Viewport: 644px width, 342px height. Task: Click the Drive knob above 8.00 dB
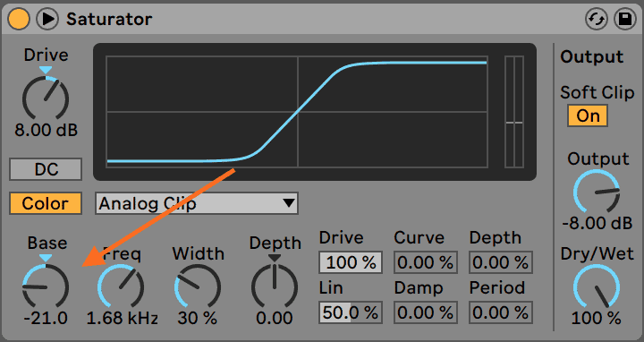46,98
